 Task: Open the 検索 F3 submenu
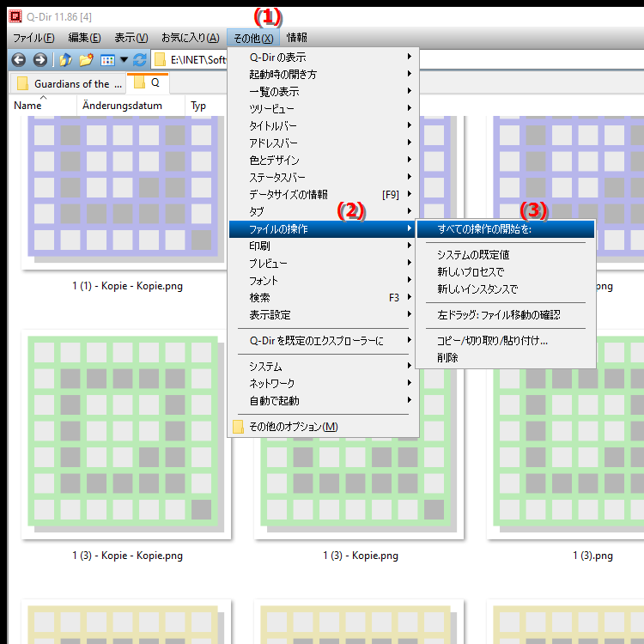coord(322,298)
